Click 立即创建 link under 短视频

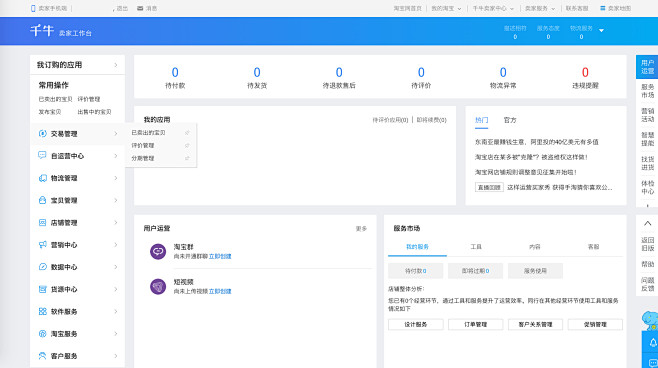pyautogui.click(x=220, y=291)
